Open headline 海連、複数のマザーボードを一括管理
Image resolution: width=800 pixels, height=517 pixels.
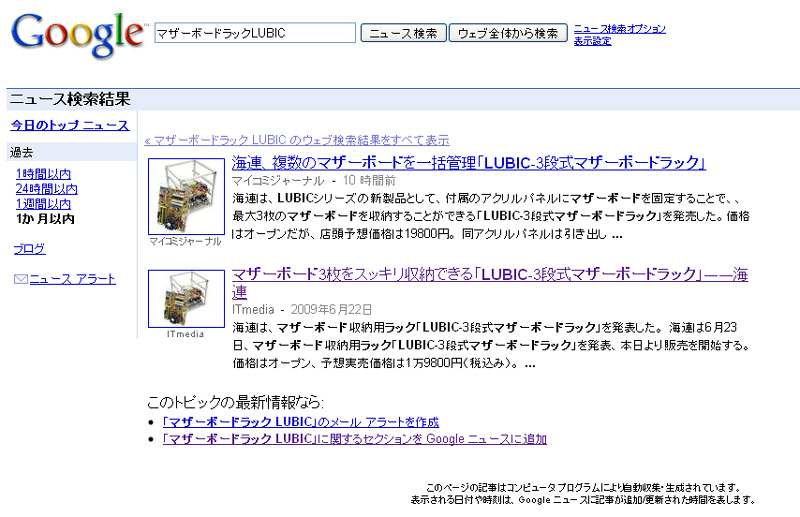click(468, 163)
